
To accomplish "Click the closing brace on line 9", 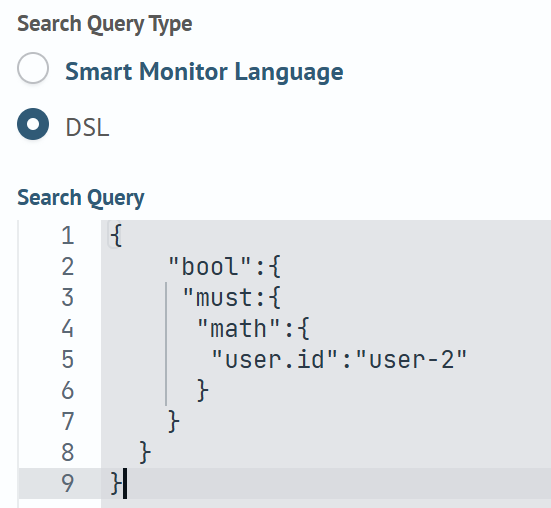I will [x=116, y=483].
